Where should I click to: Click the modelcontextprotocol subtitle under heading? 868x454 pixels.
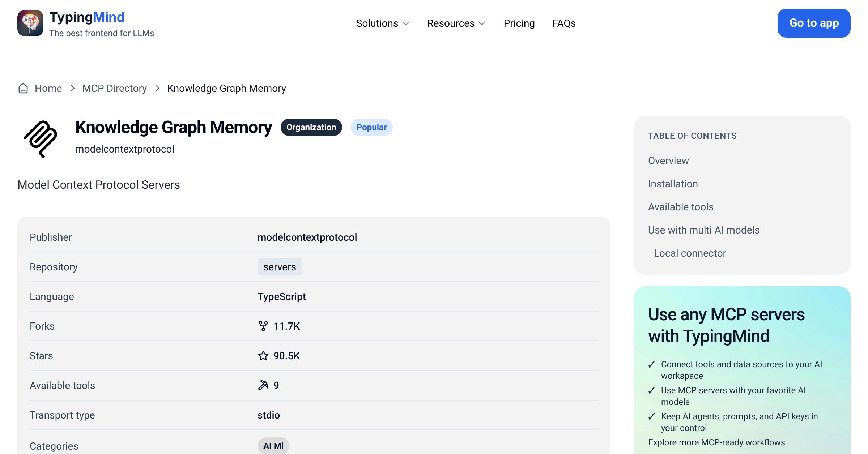point(124,149)
